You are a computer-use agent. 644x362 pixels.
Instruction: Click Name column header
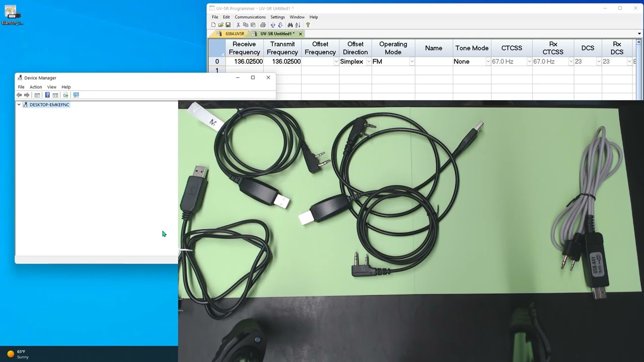coord(434,48)
